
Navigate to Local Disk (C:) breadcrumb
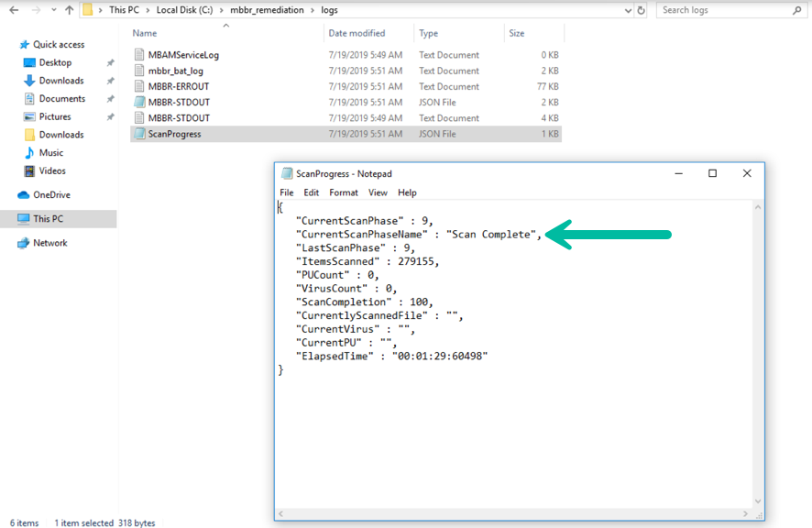pyautogui.click(x=184, y=10)
